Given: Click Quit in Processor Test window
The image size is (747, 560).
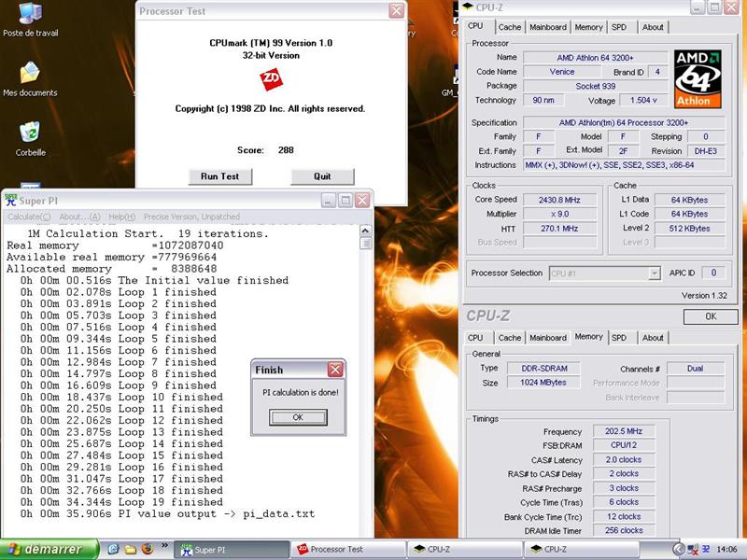Looking at the screenshot, I should pos(322,176).
